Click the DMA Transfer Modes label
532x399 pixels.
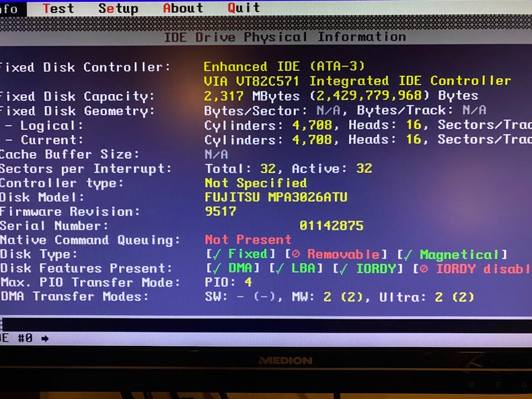coord(74,296)
